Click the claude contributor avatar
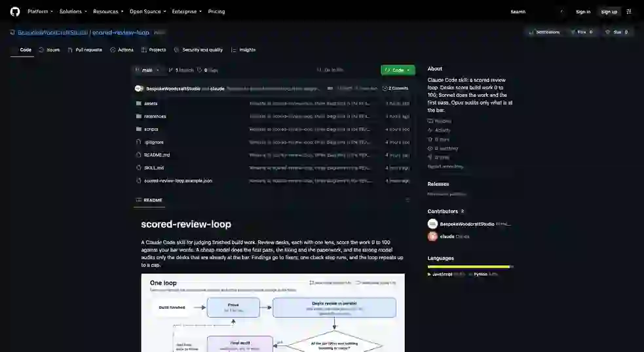644x352 pixels. click(x=432, y=236)
